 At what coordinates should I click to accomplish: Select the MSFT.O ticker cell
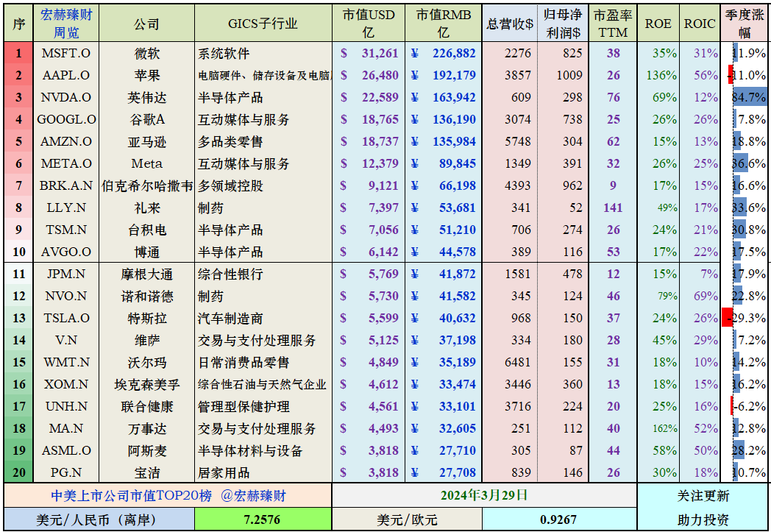point(66,53)
